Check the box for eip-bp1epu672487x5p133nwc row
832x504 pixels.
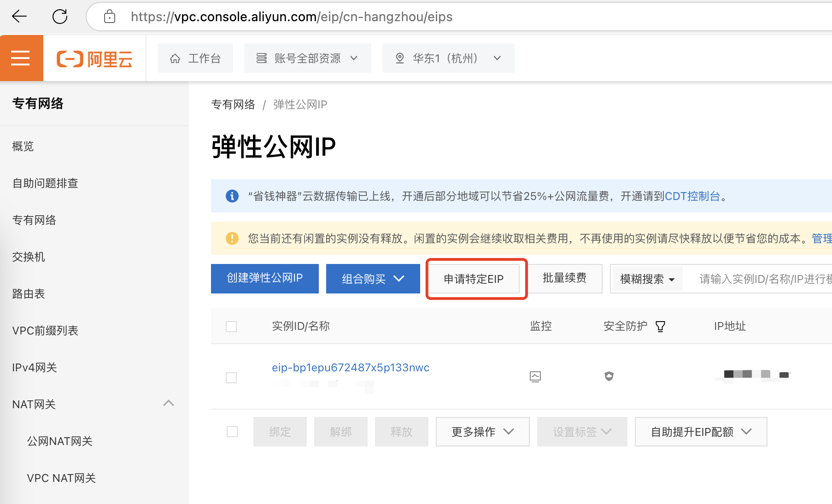point(231,378)
